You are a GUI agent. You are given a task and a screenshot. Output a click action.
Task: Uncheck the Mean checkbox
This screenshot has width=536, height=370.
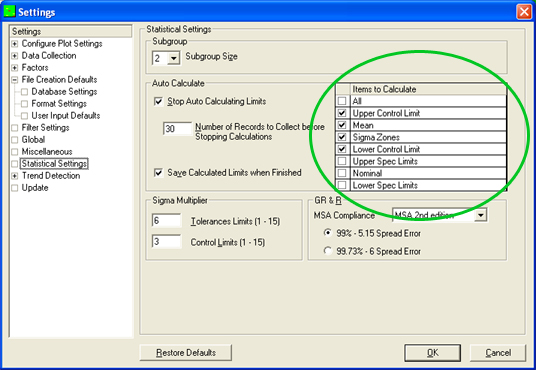(x=342, y=125)
